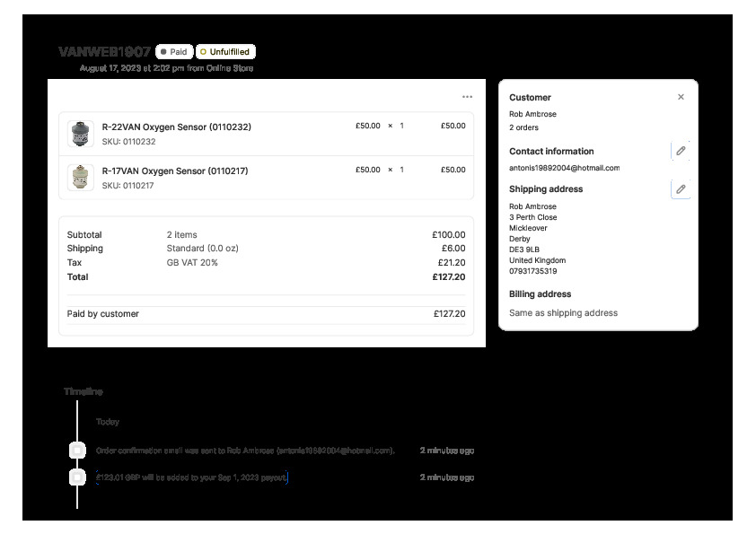Open the three-dot order actions menu
Image resolution: width=756 pixels, height=534 pixels.
pyautogui.click(x=467, y=97)
